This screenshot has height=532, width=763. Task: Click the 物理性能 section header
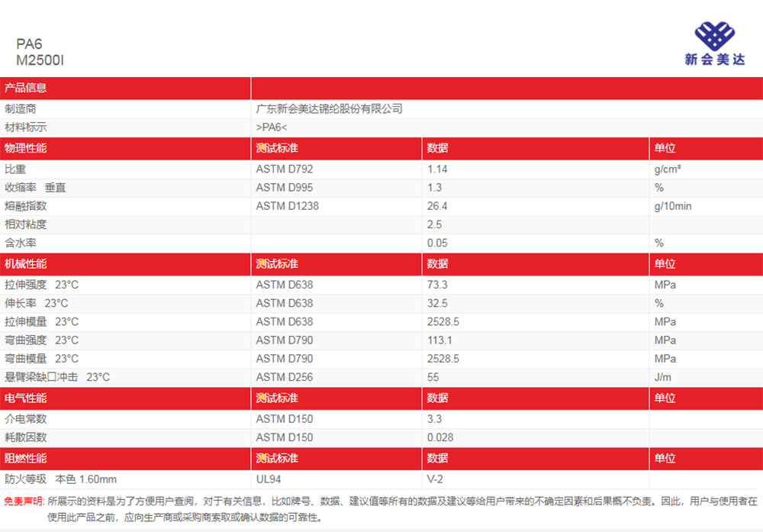25,148
